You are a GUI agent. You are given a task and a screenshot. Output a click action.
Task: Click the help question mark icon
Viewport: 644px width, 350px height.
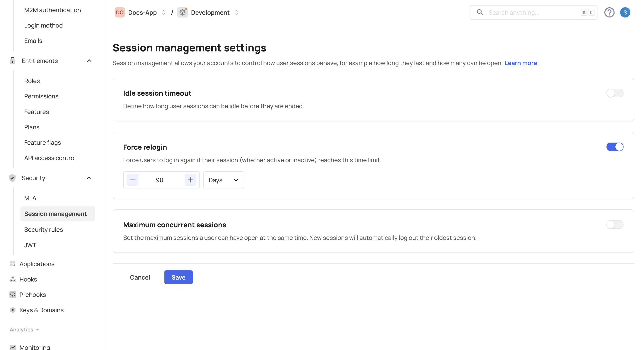click(609, 12)
